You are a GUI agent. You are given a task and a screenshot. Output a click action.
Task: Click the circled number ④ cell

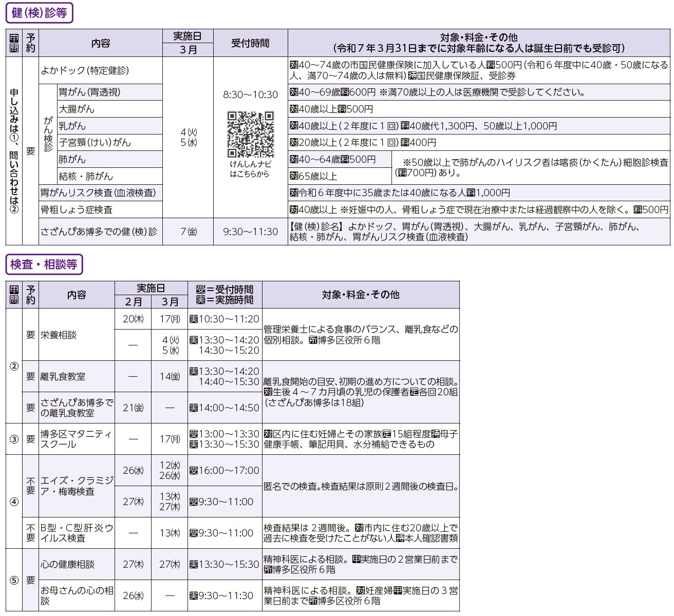coord(14,502)
